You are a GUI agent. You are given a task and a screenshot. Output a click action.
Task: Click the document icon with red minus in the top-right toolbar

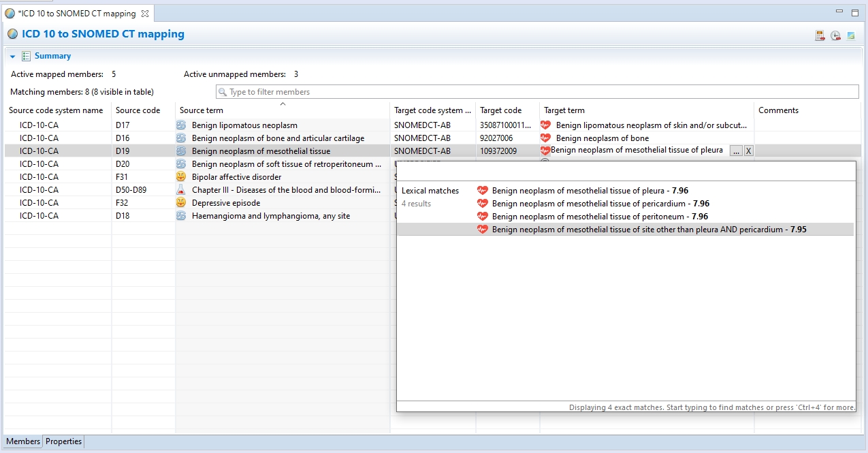tap(820, 35)
